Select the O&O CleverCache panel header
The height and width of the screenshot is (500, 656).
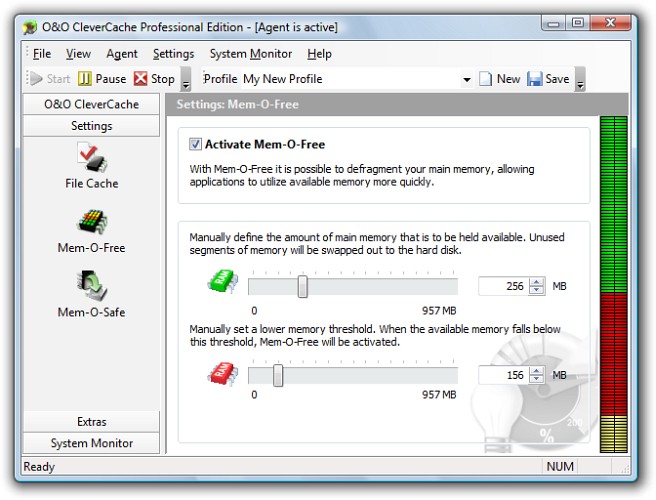[92, 104]
